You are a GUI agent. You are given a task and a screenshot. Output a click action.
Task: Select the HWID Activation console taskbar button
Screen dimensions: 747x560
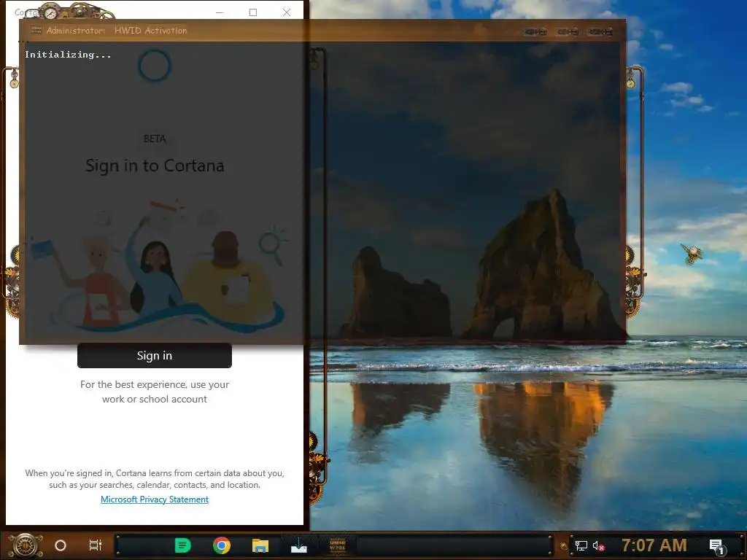coord(337,545)
